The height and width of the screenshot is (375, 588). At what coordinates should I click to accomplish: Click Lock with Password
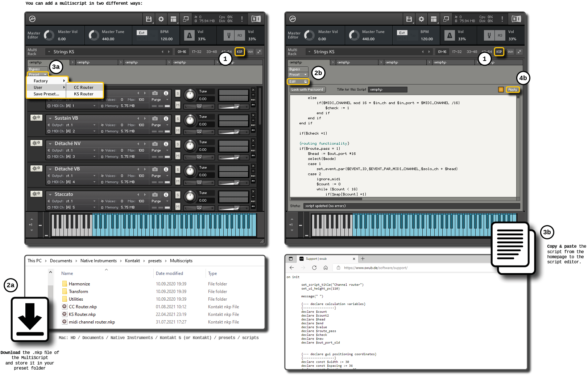(307, 90)
